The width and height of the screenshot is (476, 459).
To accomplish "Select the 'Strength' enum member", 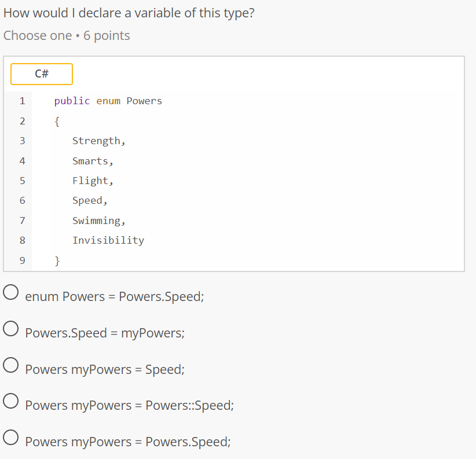I will 96,141.
